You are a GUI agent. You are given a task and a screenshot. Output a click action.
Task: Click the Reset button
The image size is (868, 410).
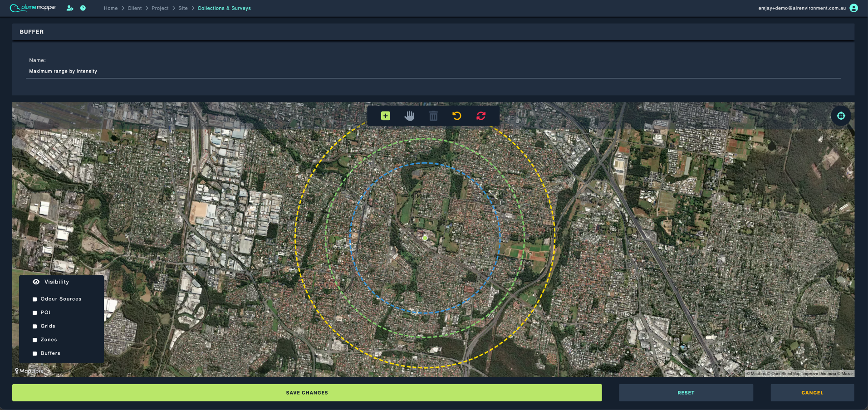pos(686,393)
